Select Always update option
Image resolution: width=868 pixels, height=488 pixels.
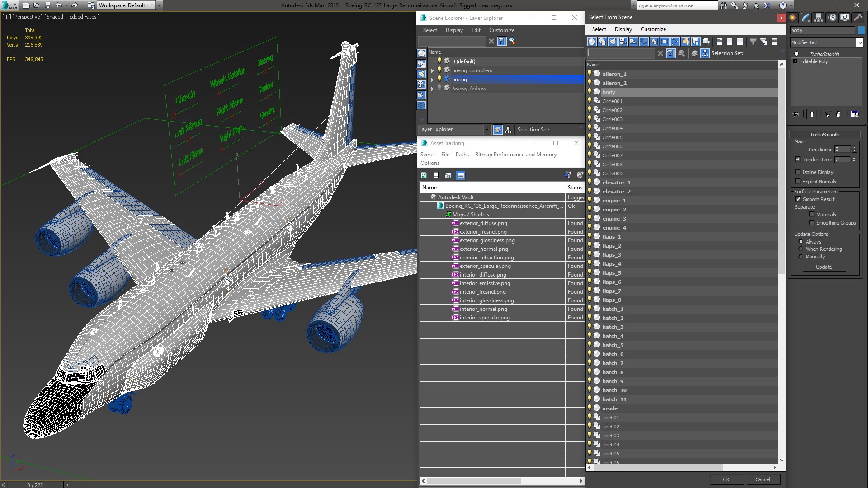click(801, 242)
